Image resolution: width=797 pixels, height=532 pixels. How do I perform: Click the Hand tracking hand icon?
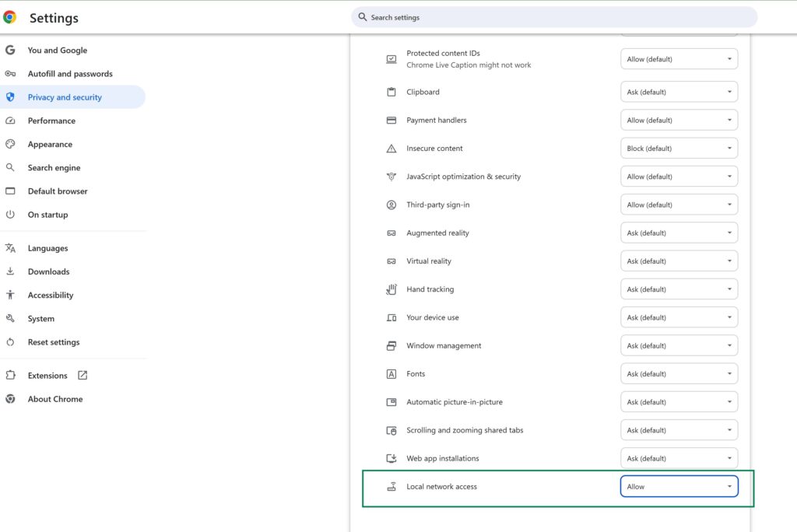coord(391,289)
